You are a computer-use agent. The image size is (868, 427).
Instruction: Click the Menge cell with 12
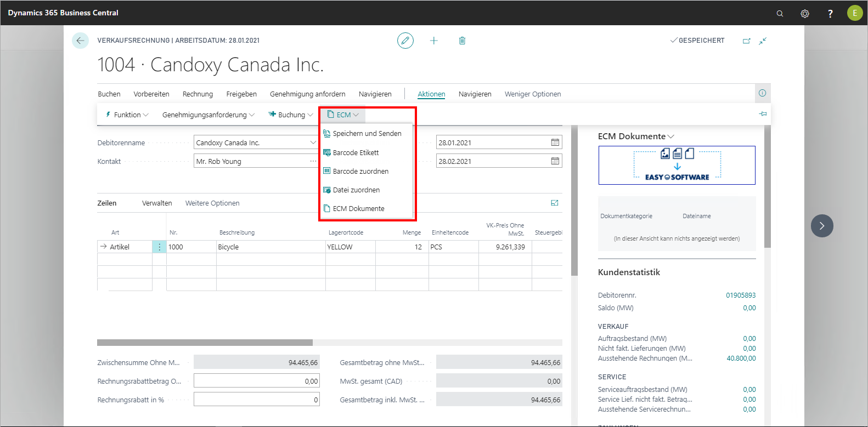pyautogui.click(x=402, y=247)
